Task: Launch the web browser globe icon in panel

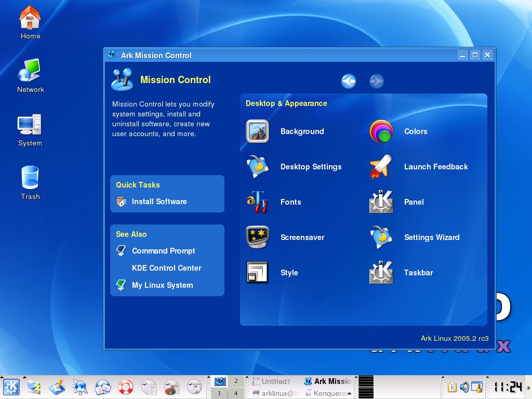Action: pos(80,387)
